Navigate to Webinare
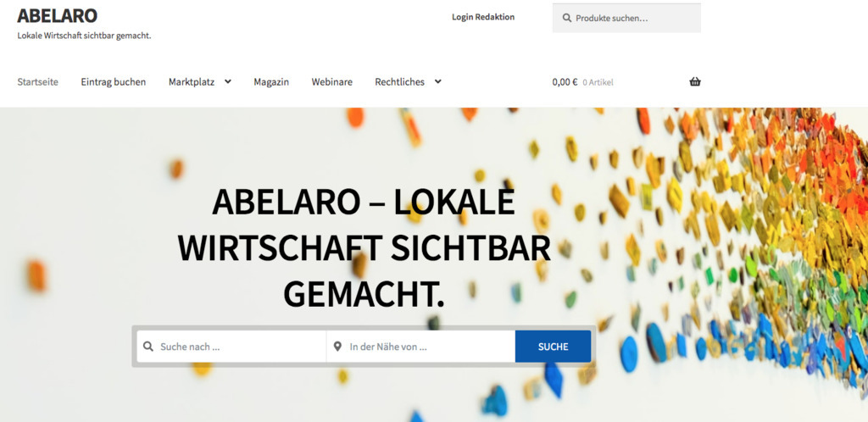868x422 pixels. (331, 82)
